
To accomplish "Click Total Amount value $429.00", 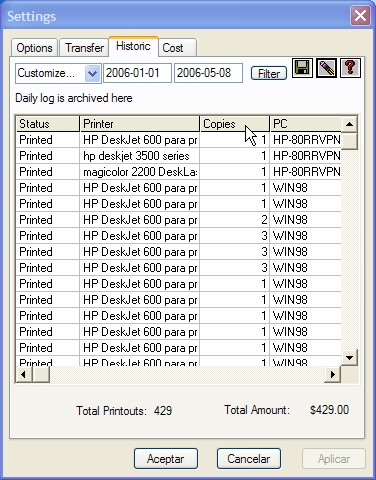I will (329, 410).
